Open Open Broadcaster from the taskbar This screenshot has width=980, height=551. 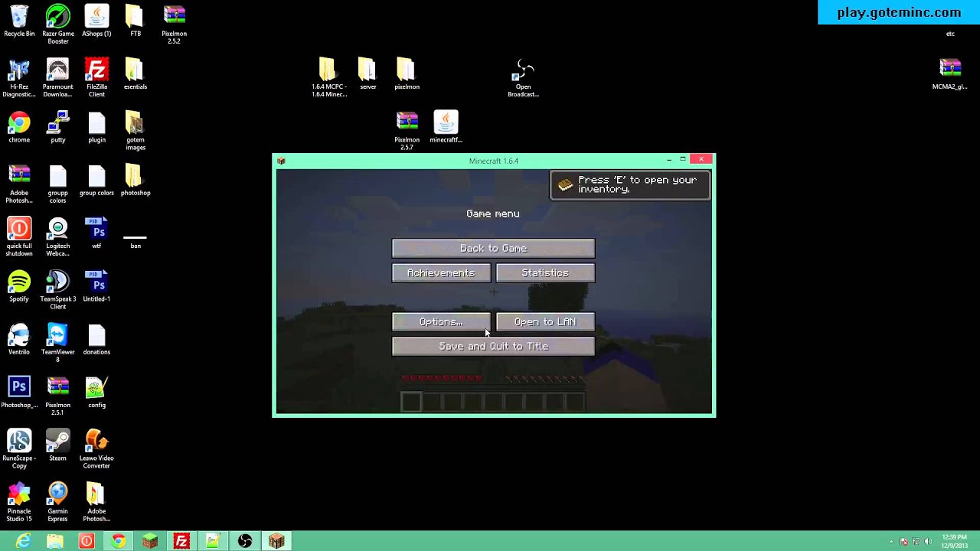245,541
